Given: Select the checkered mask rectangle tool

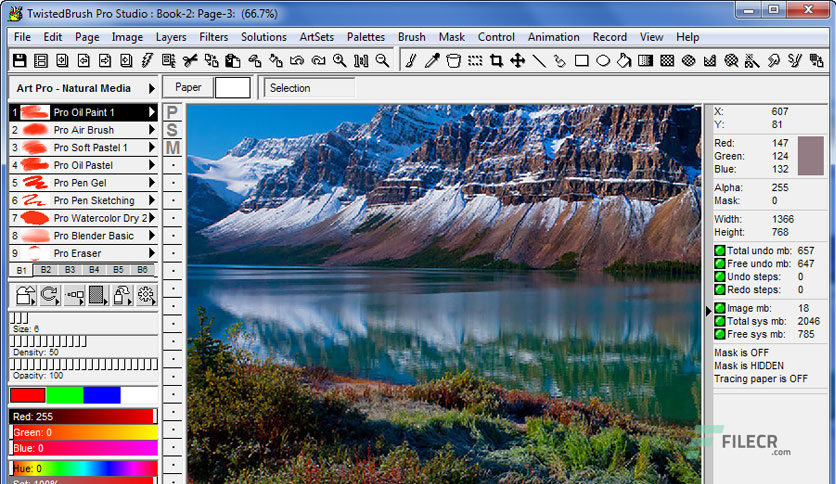Looking at the screenshot, I should (x=667, y=61).
